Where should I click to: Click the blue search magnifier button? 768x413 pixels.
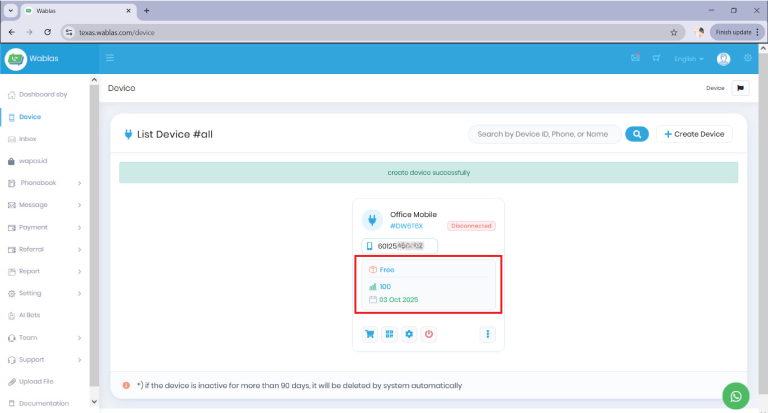click(x=637, y=134)
